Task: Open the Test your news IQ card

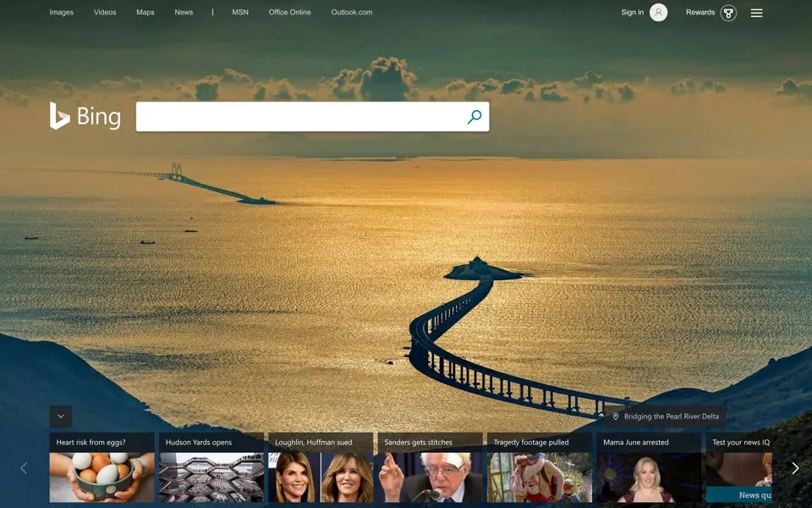Action: pos(739,467)
